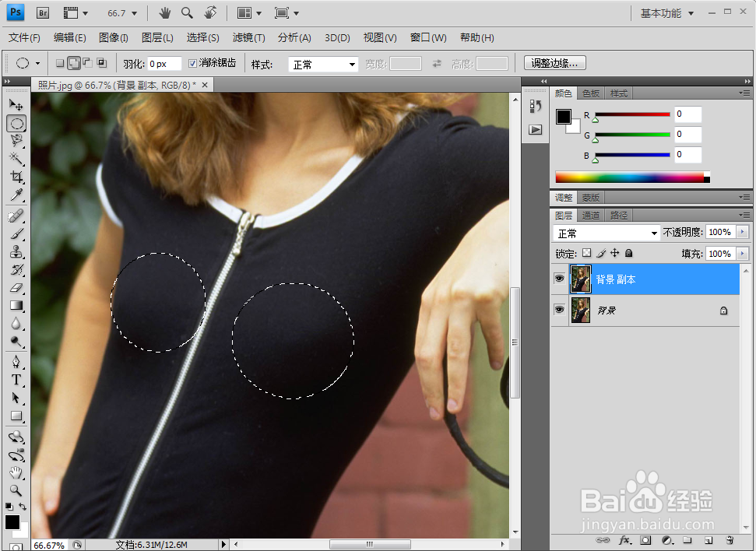
Task: Open the 滤镜(T) menu
Action: point(249,37)
